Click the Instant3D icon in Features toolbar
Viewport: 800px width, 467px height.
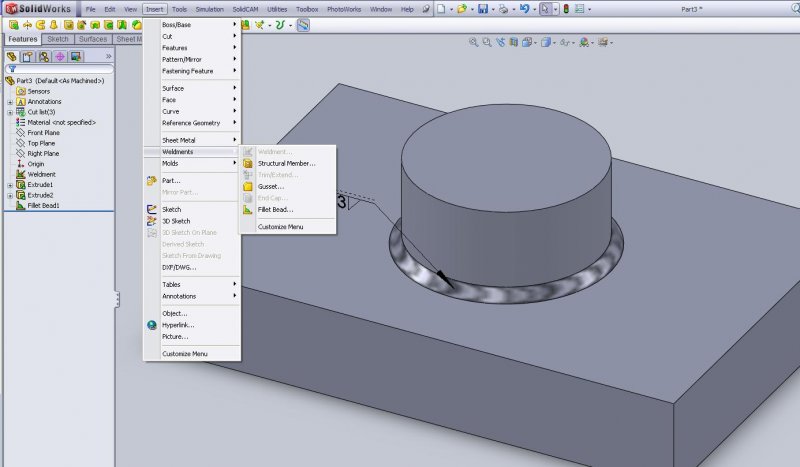point(303,25)
